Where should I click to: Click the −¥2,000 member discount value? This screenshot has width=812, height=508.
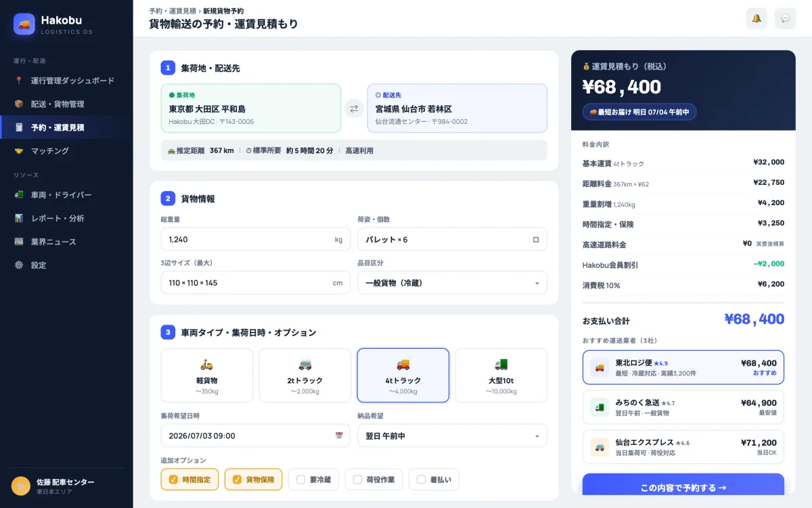(x=769, y=263)
